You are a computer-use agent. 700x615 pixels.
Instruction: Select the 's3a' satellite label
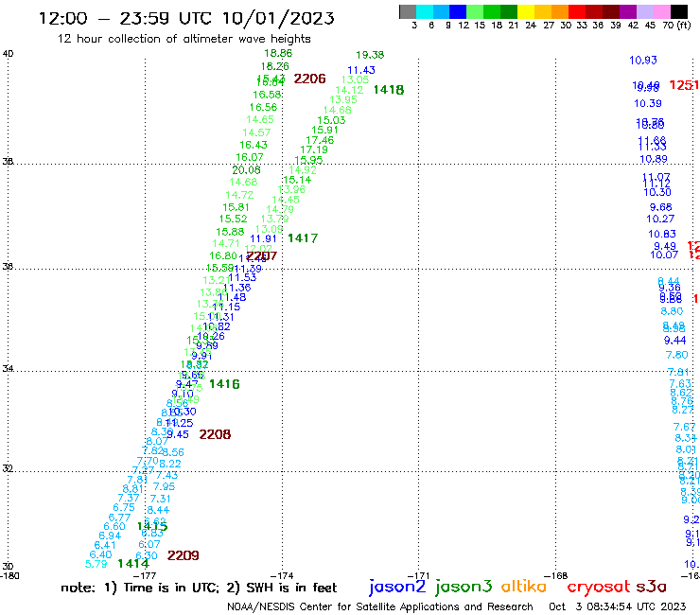tap(651, 587)
